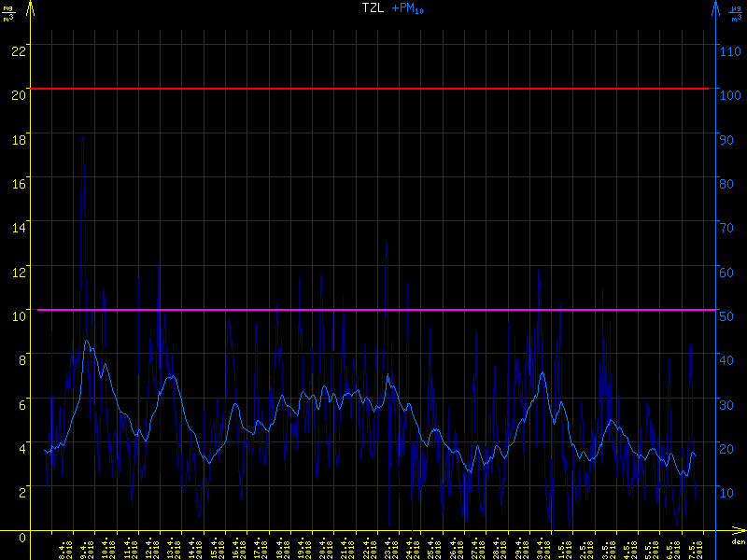The width and height of the screenshot is (747, 560).
Task: Click the yellow mg/m³ unit label
Action: (x=8, y=12)
